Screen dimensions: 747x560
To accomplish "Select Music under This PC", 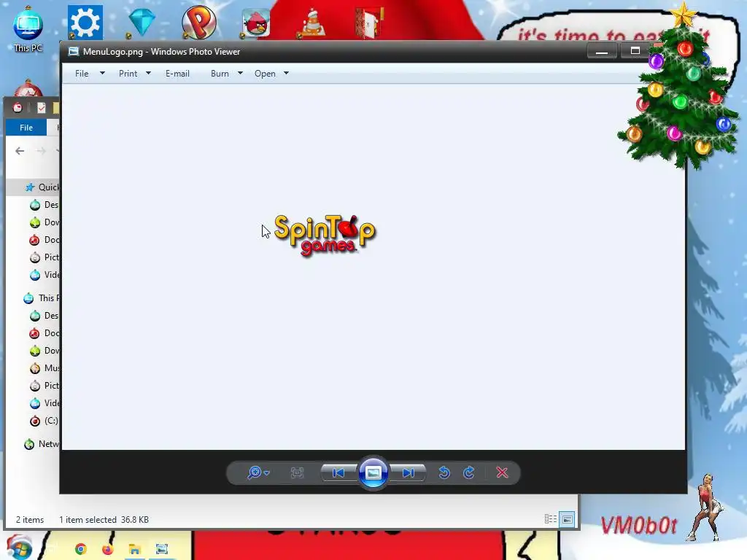I will point(44,368).
